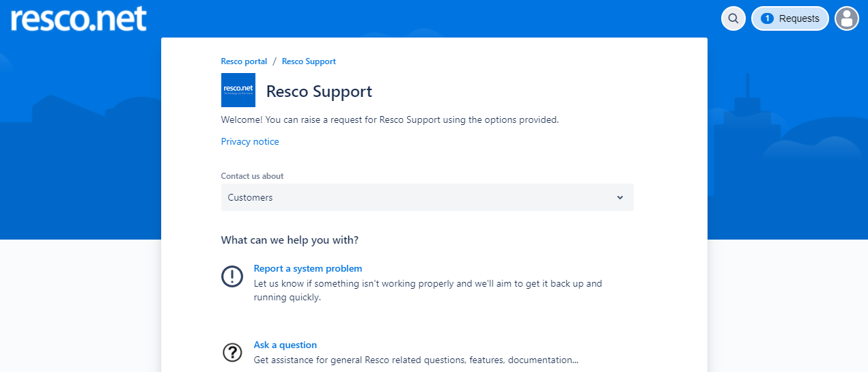Go to Resco portal breadcrumb
868x372 pixels.
[244, 61]
